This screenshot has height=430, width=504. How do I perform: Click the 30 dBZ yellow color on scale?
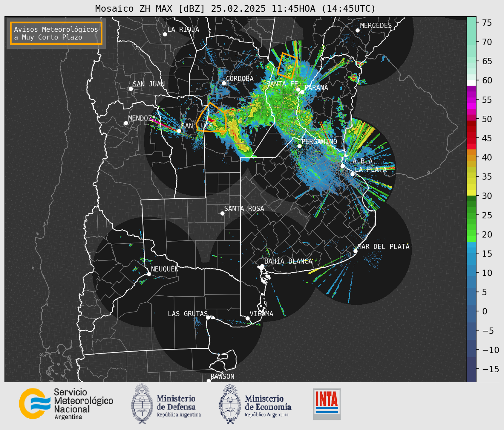point(471,193)
